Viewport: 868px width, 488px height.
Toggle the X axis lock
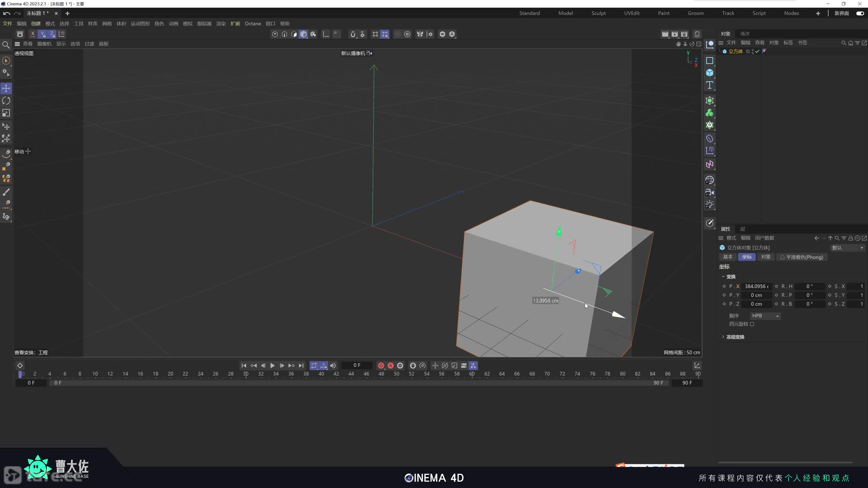[x=33, y=34]
